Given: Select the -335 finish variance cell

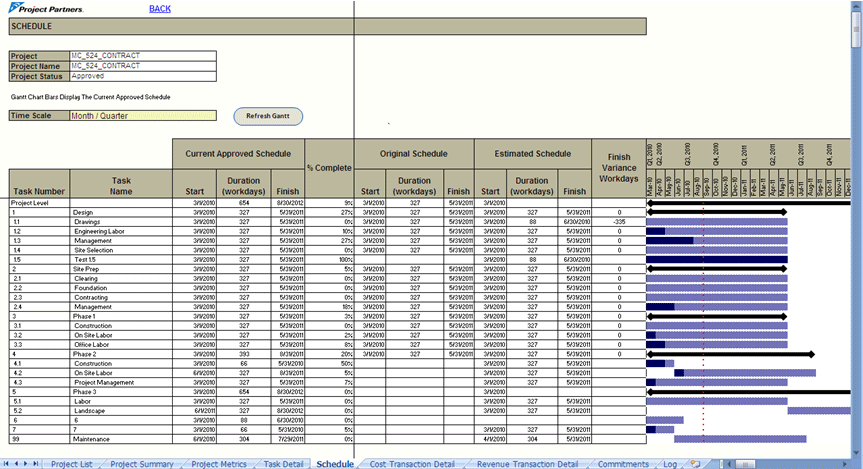Looking at the screenshot, I should 619,222.
